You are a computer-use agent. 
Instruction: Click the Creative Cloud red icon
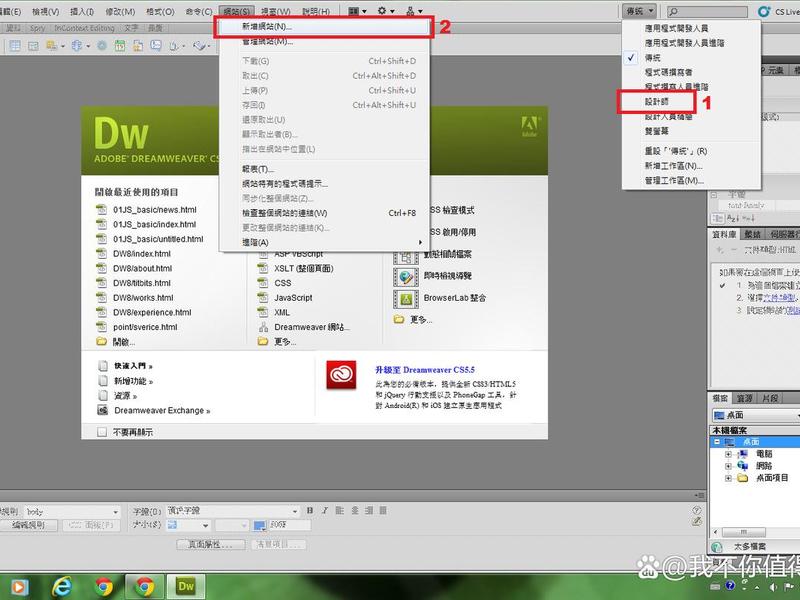tap(341, 375)
